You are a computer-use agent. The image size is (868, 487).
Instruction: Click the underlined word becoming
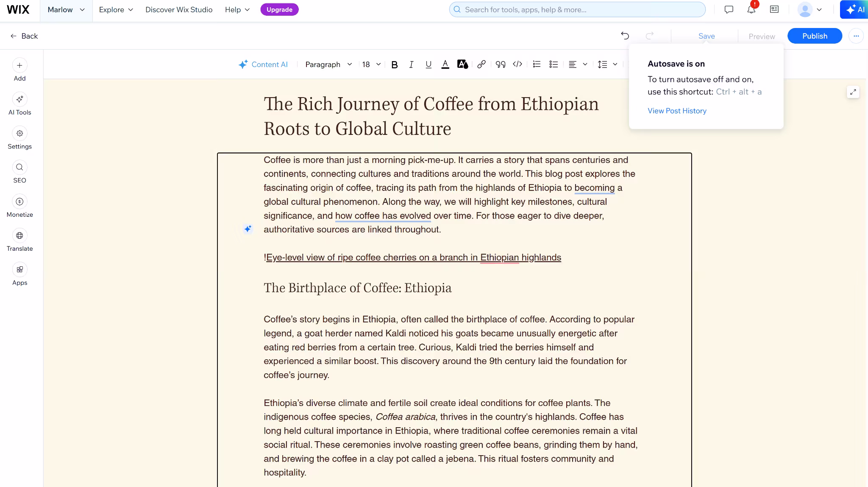594,188
